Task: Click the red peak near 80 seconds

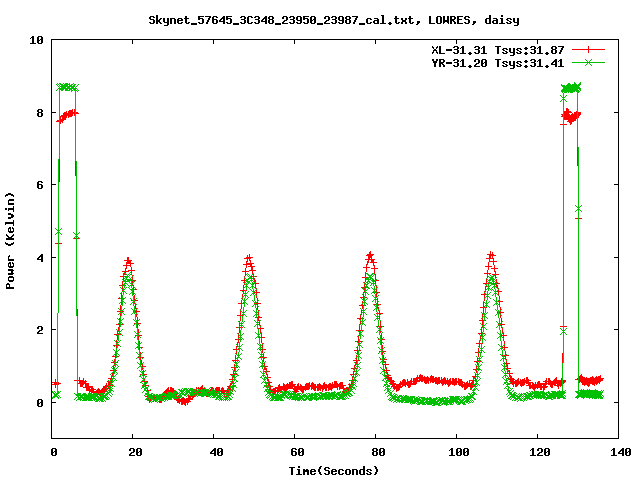Action: click(x=370, y=256)
